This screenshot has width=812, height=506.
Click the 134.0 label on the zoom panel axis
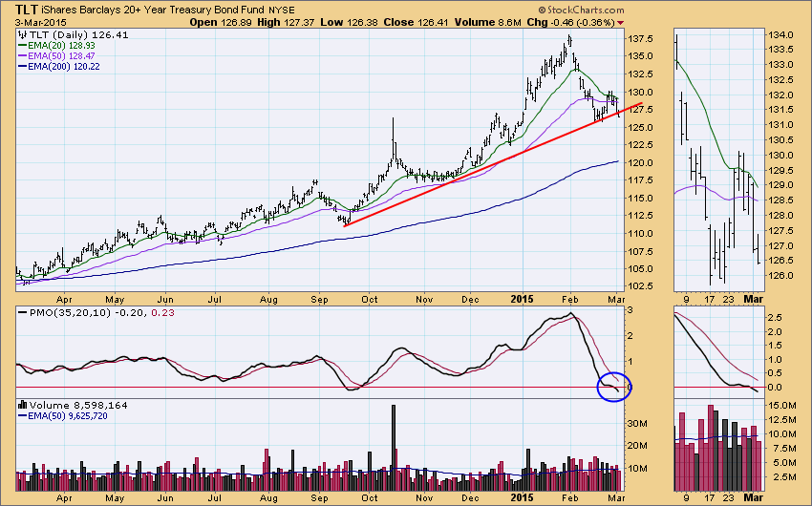tap(780, 35)
